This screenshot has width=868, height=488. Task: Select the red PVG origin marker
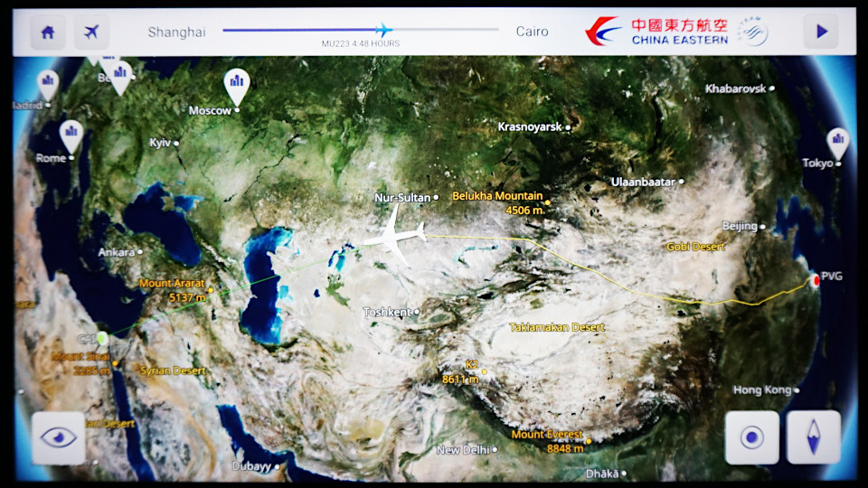tap(815, 280)
